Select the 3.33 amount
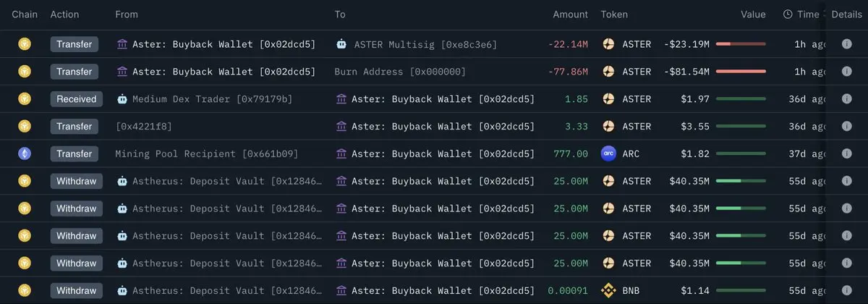 click(x=576, y=127)
